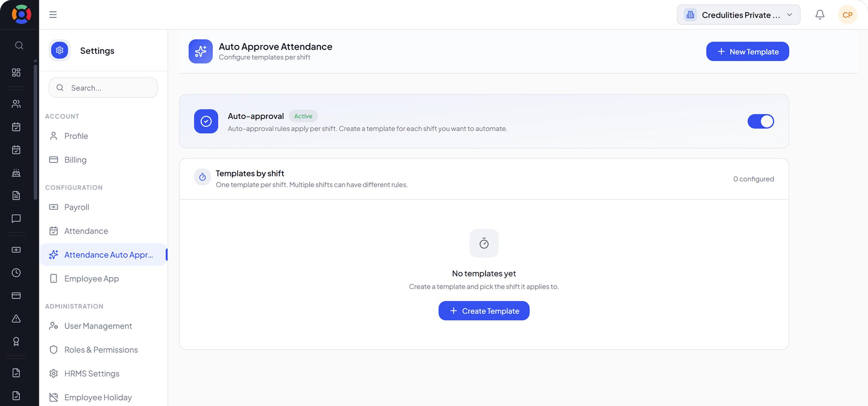
Task: Click the Settings gear icon in header
Action: (x=60, y=50)
